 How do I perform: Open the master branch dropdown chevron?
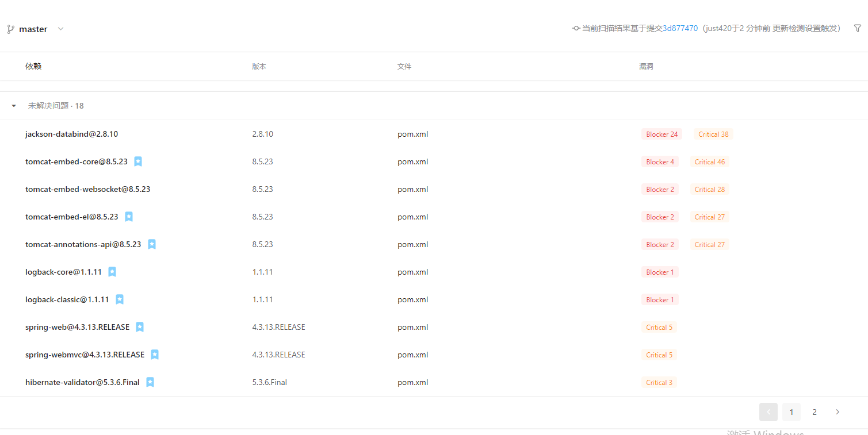point(60,29)
